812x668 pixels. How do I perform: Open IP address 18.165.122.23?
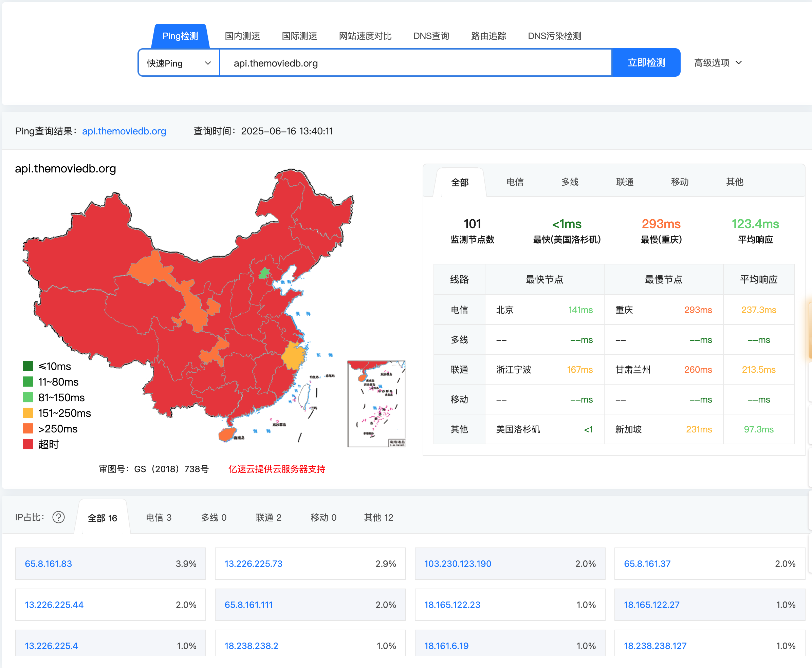click(452, 605)
